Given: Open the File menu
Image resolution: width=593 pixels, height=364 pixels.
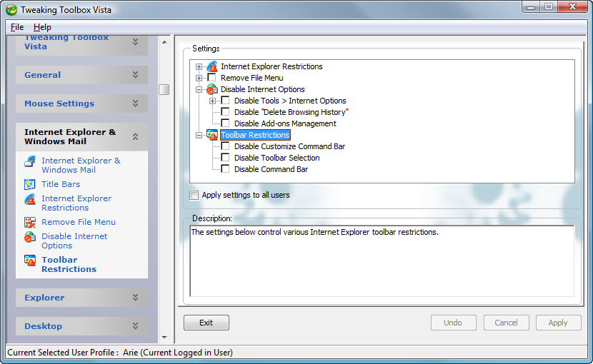Looking at the screenshot, I should (17, 27).
